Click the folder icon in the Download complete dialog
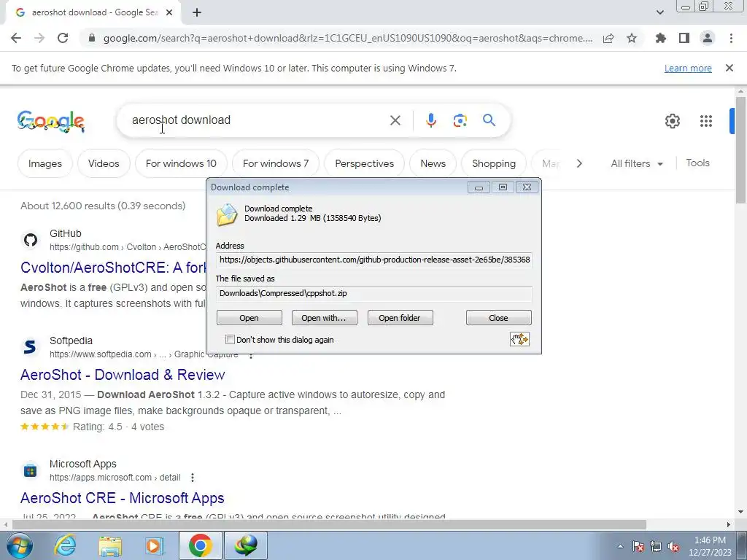 [227, 214]
